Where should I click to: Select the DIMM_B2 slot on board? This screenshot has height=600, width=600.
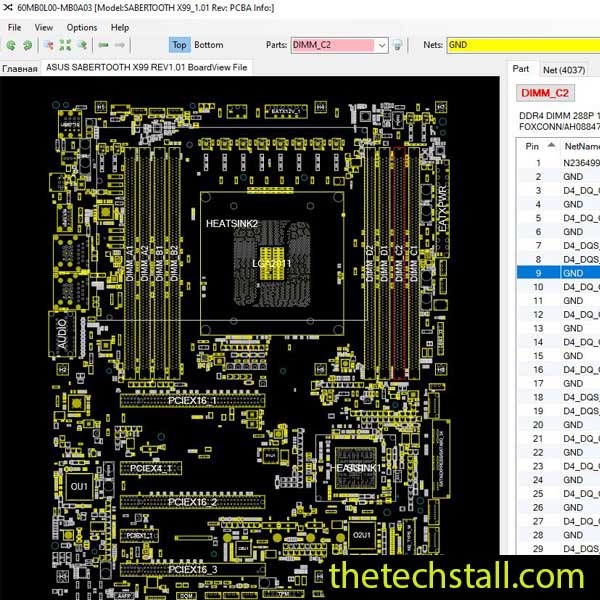[x=174, y=264]
